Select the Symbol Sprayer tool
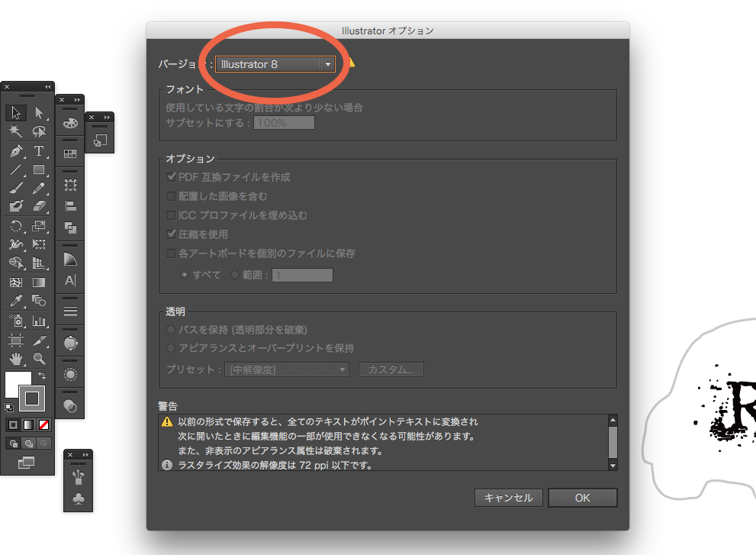 click(x=16, y=321)
